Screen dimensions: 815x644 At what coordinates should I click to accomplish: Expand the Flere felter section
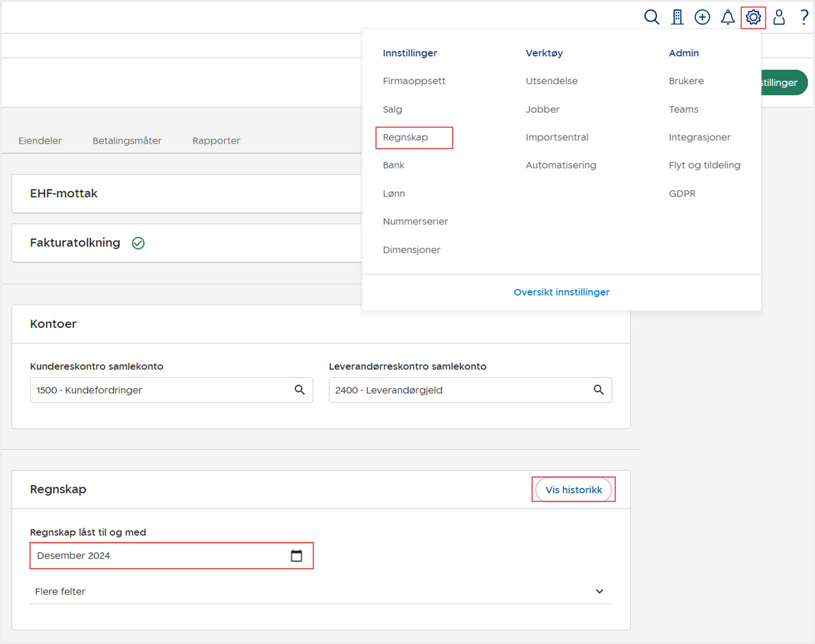(x=321, y=591)
